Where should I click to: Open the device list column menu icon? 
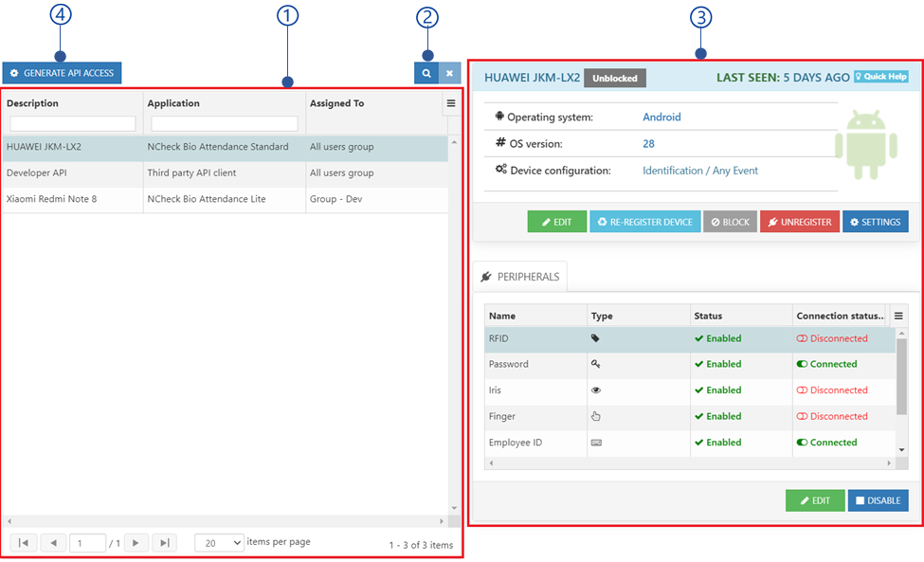point(451,103)
